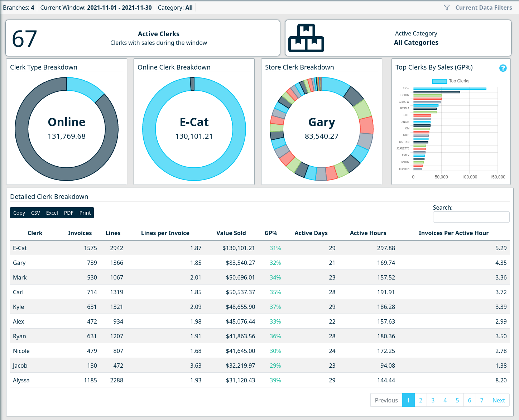Go to the Previous table page
The image size is (519, 420).
[386, 400]
